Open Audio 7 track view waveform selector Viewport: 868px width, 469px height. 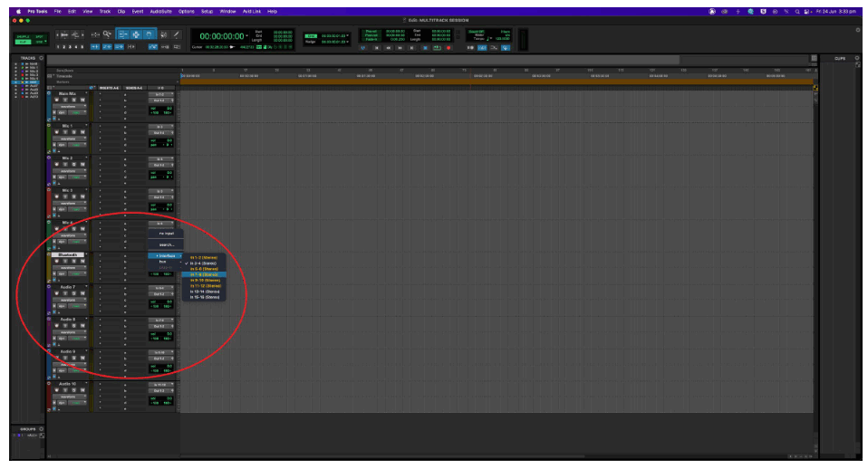[70, 300]
